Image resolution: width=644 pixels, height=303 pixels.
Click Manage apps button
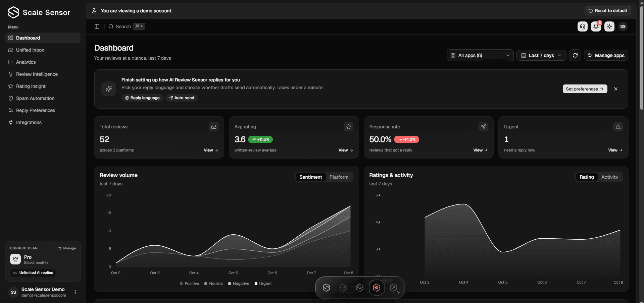pyautogui.click(x=606, y=55)
